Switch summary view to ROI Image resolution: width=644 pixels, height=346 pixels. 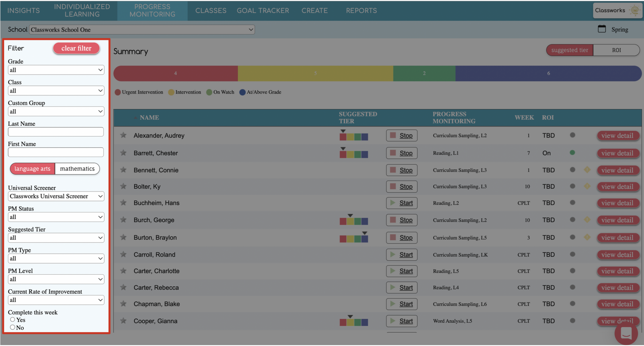[616, 50]
